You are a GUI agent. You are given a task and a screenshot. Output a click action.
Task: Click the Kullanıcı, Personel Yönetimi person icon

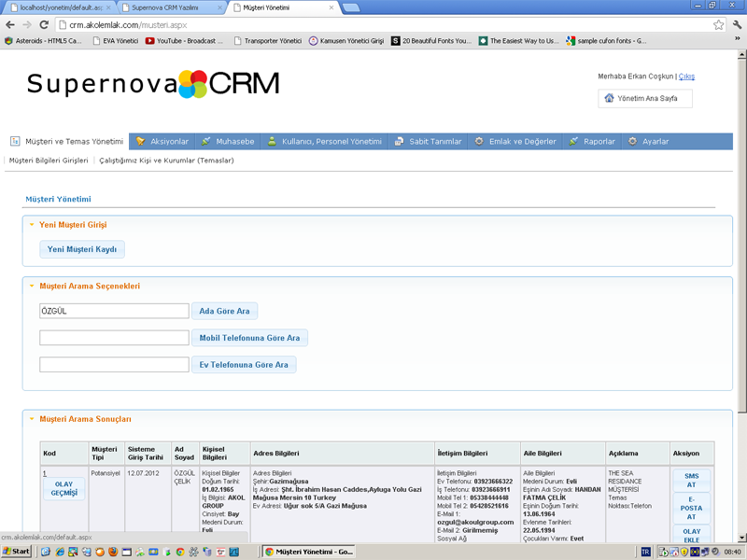pyautogui.click(x=272, y=141)
